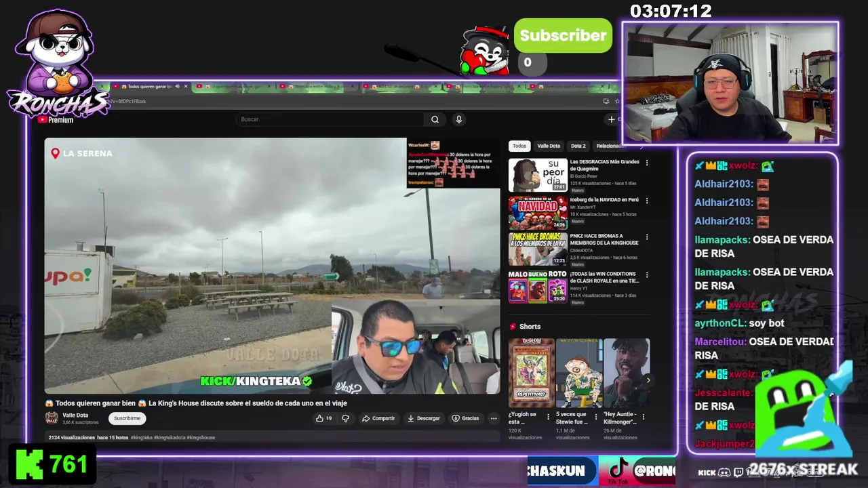Open the Valle Dota channel name link
Screen dimensions: 868x488
click(x=75, y=415)
